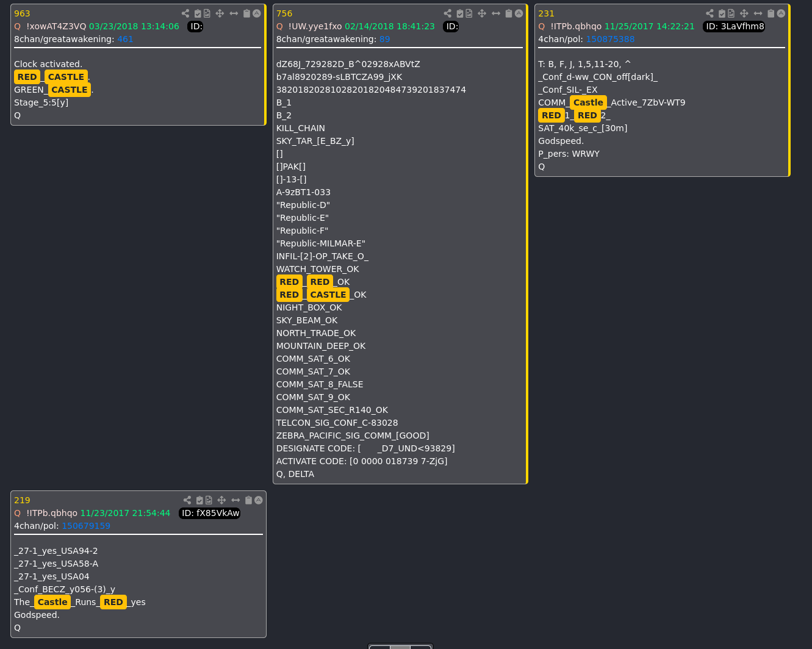Open post number 219 link
The width and height of the screenshot is (812, 649).
coord(22,500)
